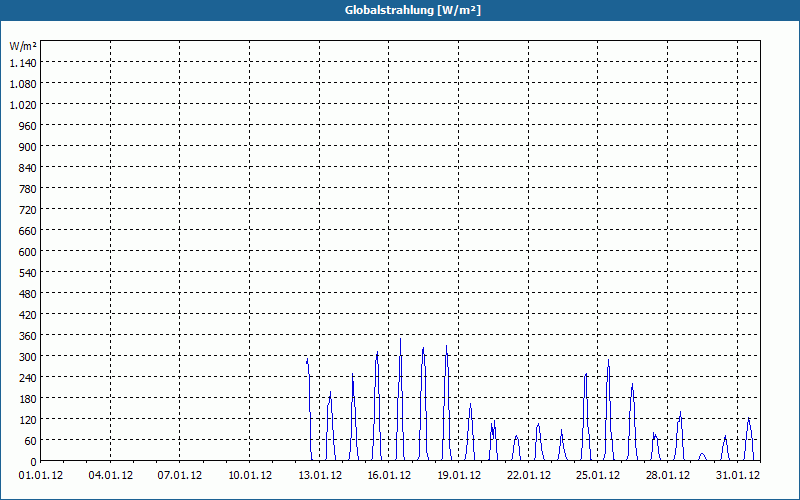Click the 720 y-axis value
The image size is (800, 500).
coord(28,210)
